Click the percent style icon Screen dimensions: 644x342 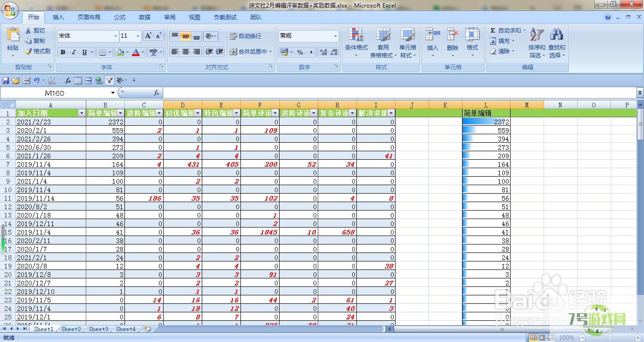300,52
